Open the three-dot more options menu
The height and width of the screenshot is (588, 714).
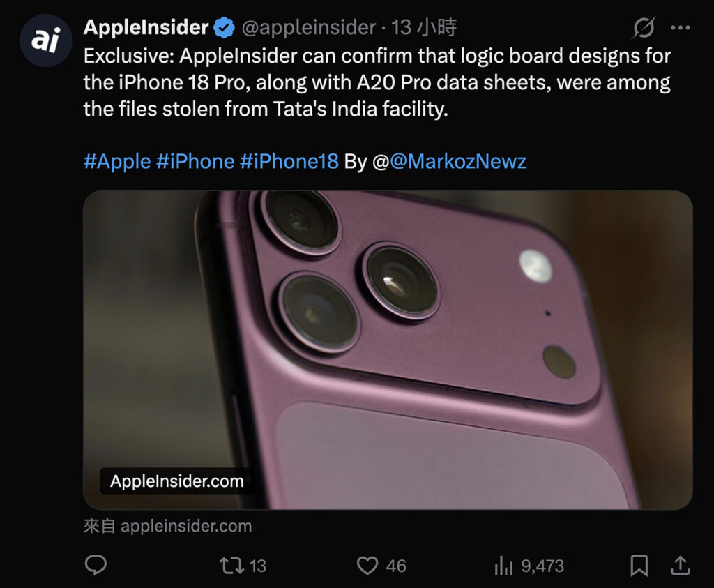[x=681, y=28]
